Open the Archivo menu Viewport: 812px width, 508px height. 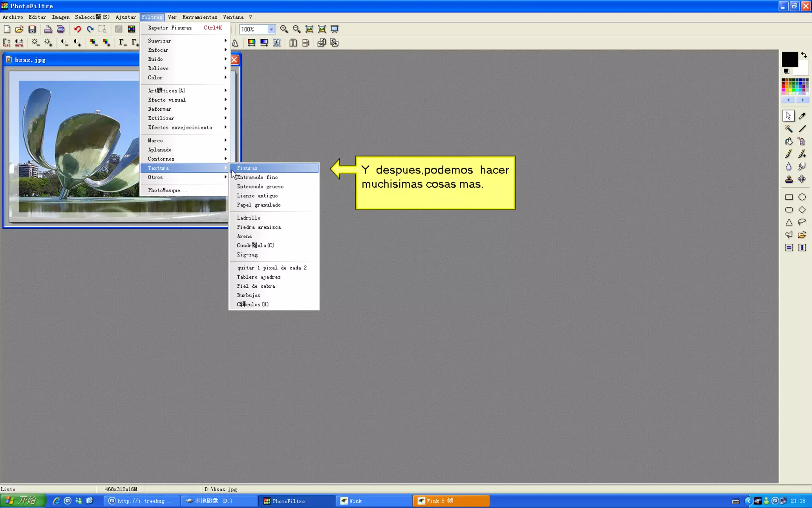13,17
